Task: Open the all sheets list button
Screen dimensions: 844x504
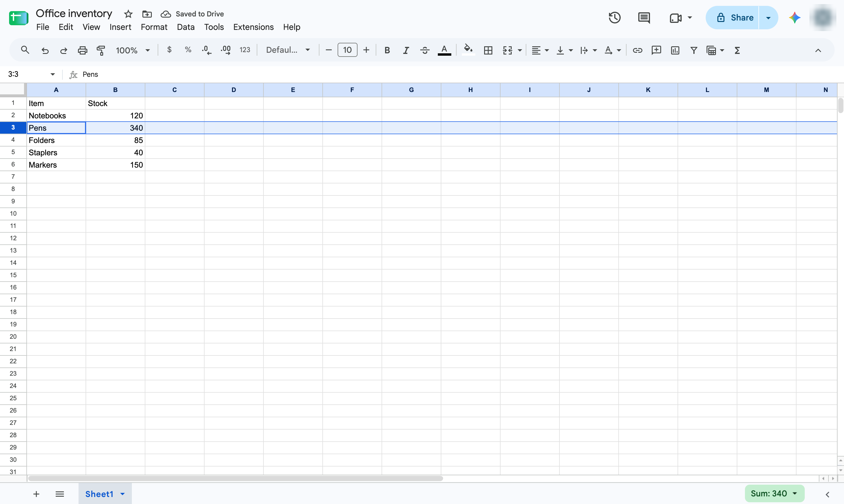Action: 60,494
